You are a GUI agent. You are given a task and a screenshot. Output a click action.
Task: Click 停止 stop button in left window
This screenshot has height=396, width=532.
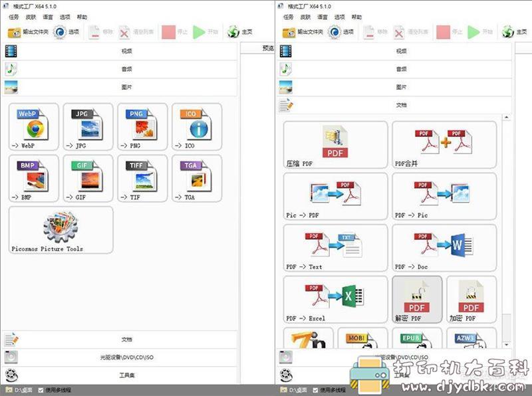point(175,32)
